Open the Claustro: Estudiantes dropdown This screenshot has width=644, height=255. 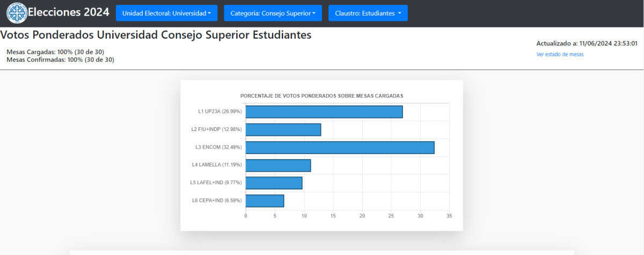[368, 13]
